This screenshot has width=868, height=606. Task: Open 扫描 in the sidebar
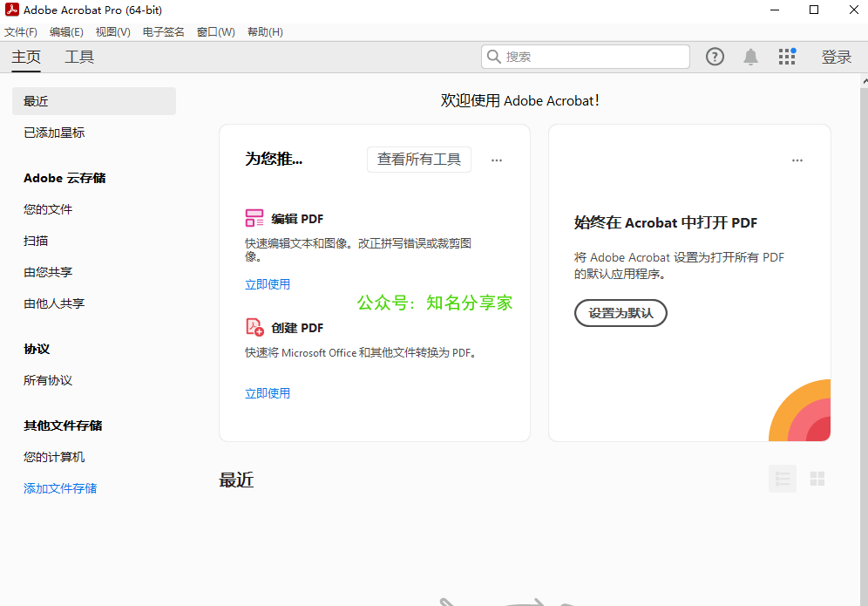[x=36, y=241]
